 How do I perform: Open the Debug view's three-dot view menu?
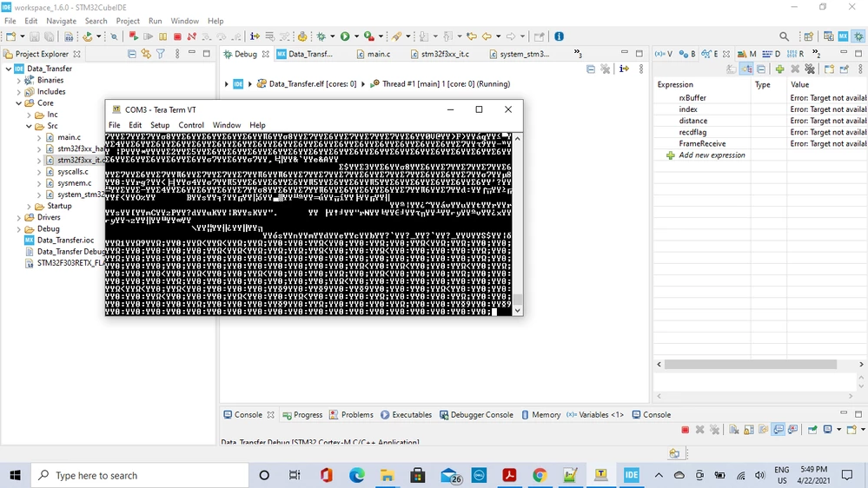click(641, 69)
